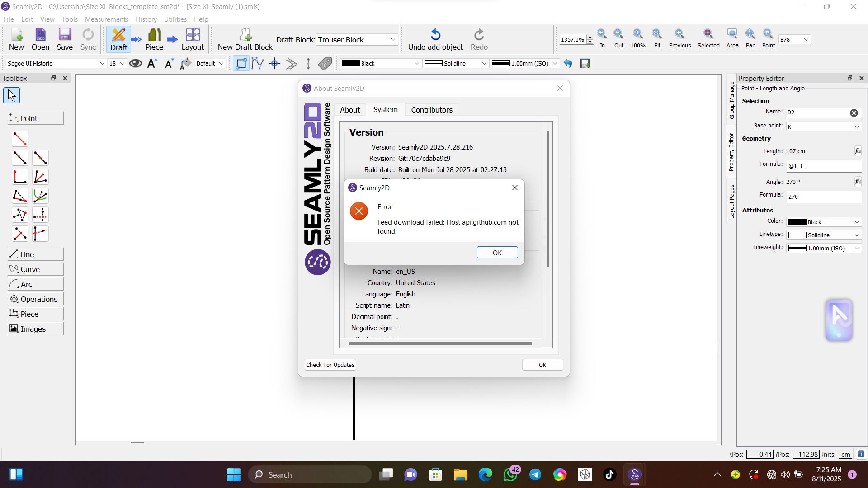
Task: Open the B78 dropdown
Action: tap(795, 39)
